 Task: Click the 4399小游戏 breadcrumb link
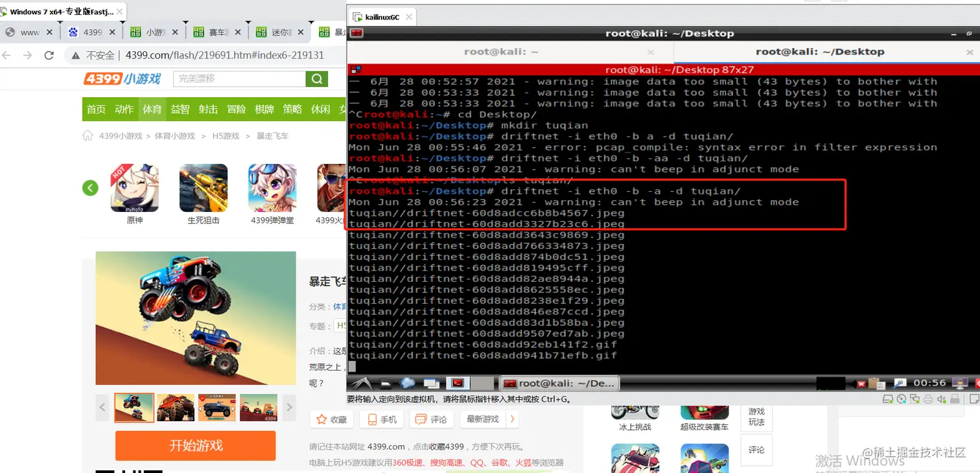(x=121, y=136)
